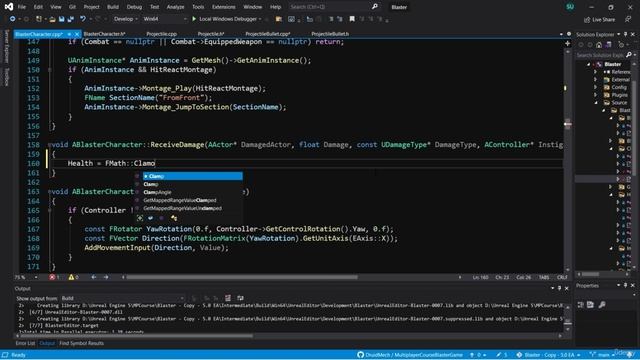Click the previous issue arrow below editor
This screenshot has height=360, width=640.
pos(94,277)
